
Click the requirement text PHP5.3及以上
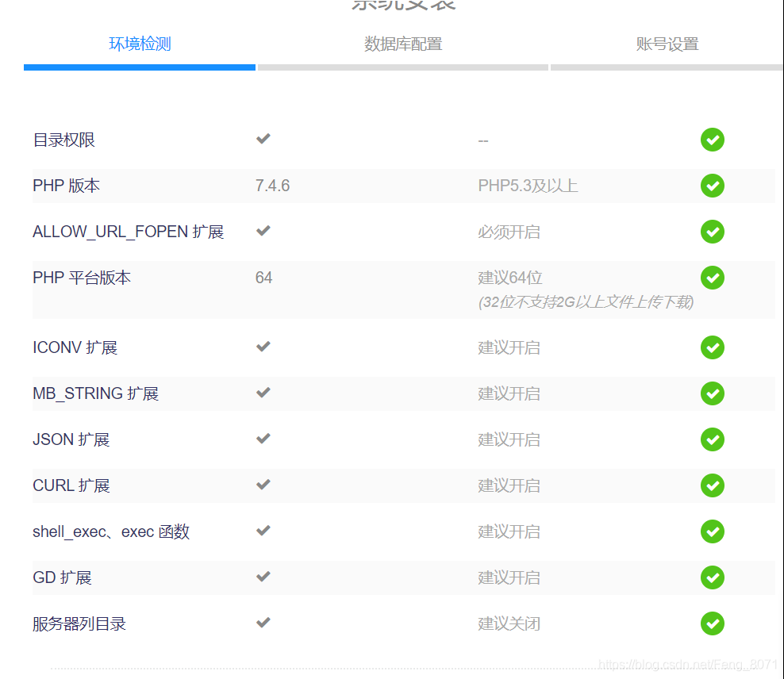point(528,186)
